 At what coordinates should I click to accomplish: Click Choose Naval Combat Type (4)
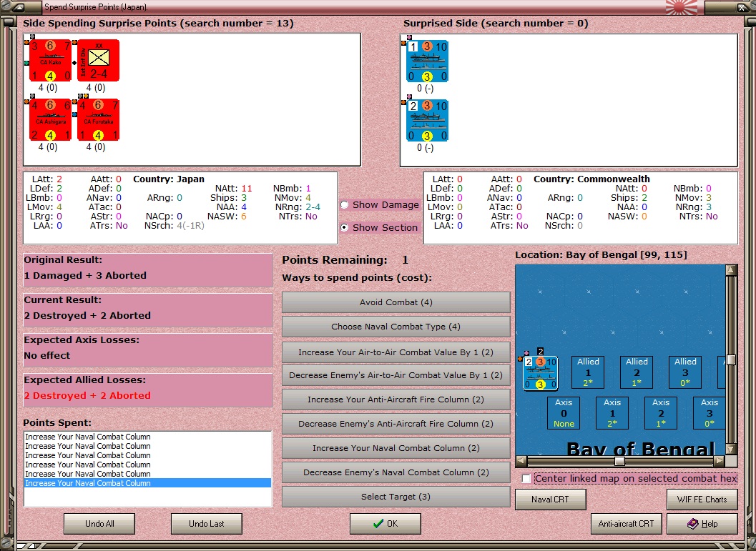click(x=396, y=327)
